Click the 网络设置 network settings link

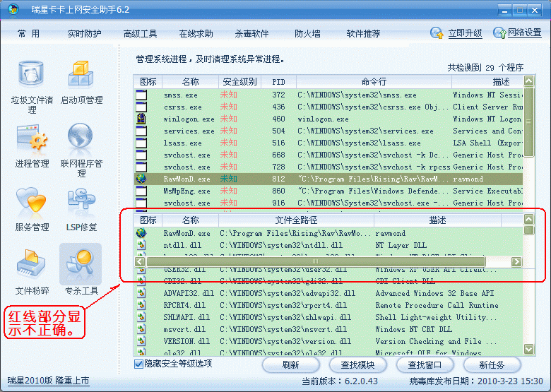click(525, 32)
